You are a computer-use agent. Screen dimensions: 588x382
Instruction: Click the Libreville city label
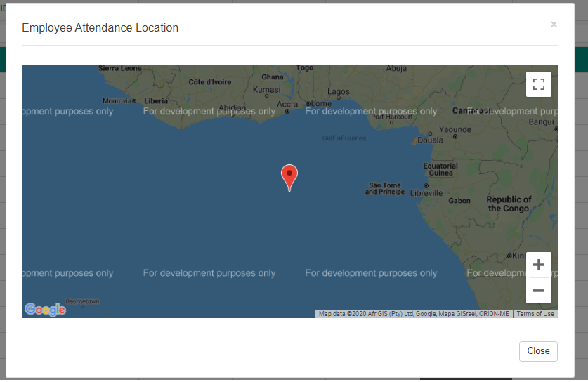click(426, 192)
